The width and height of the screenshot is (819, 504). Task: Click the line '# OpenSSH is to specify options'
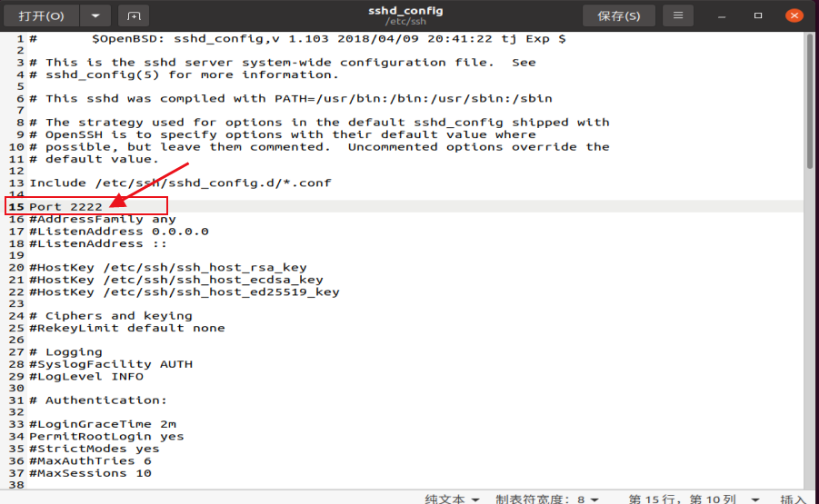[283, 134]
